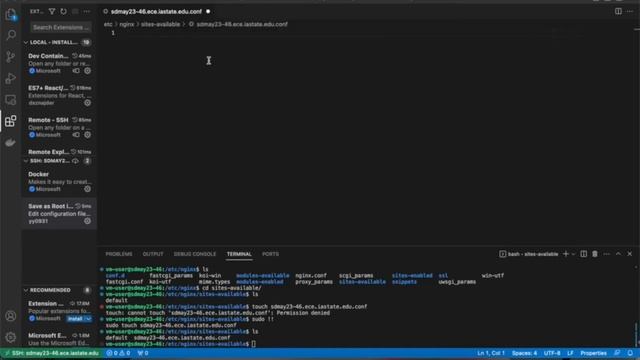Image resolution: width=640 pixels, height=360 pixels.
Task: Toggle Dev Containers sync icon
Action: coord(76,71)
